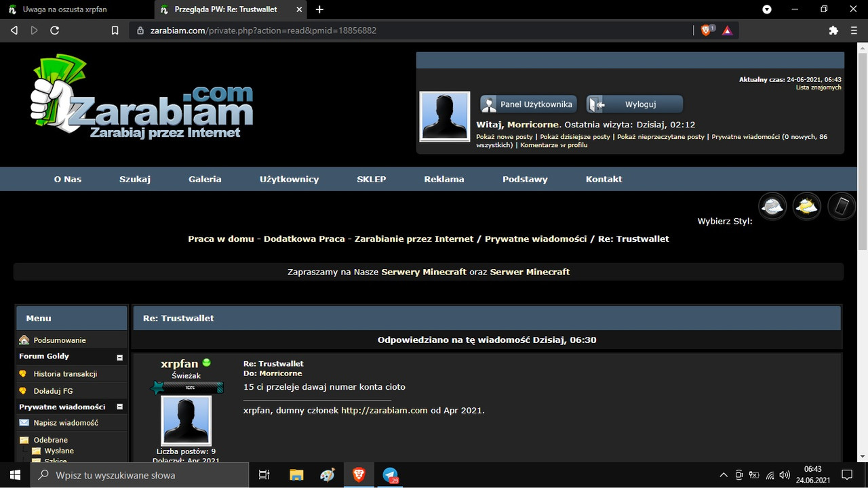Open Podstawy in the navigation bar
The width and height of the screenshot is (868, 490).
[x=525, y=179]
